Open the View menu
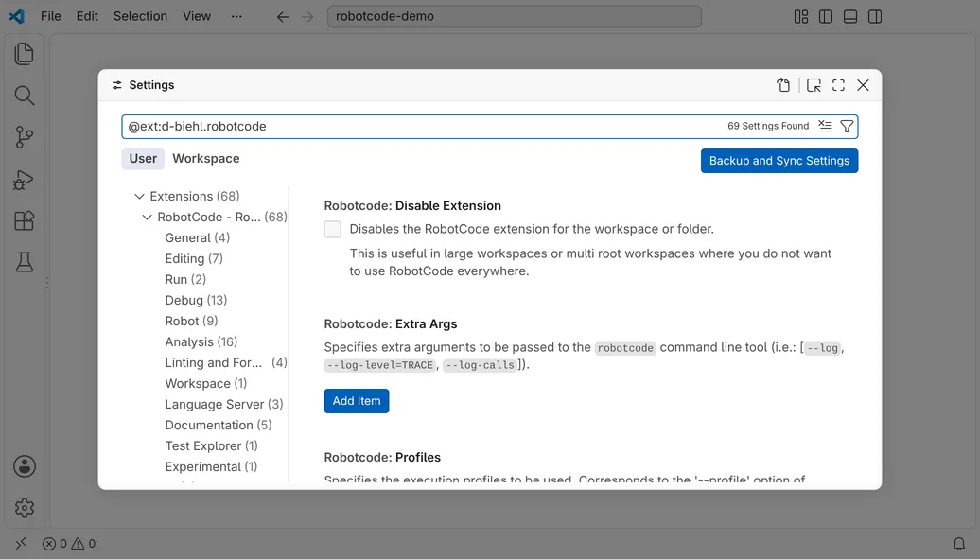The width and height of the screenshot is (980, 559). [196, 16]
